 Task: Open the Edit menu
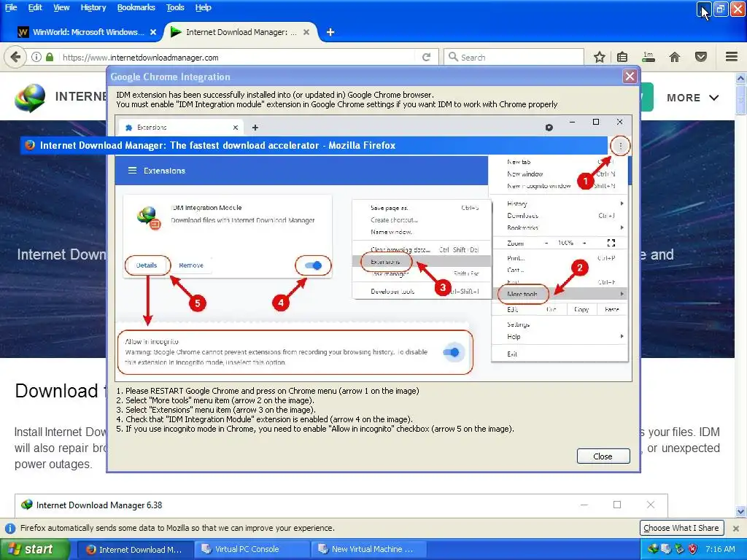coord(35,7)
